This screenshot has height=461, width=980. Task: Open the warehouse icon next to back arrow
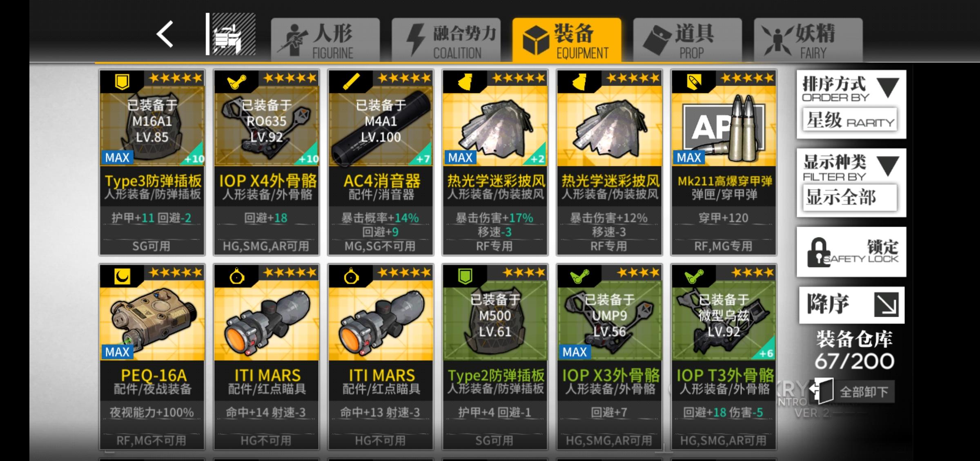(x=231, y=34)
